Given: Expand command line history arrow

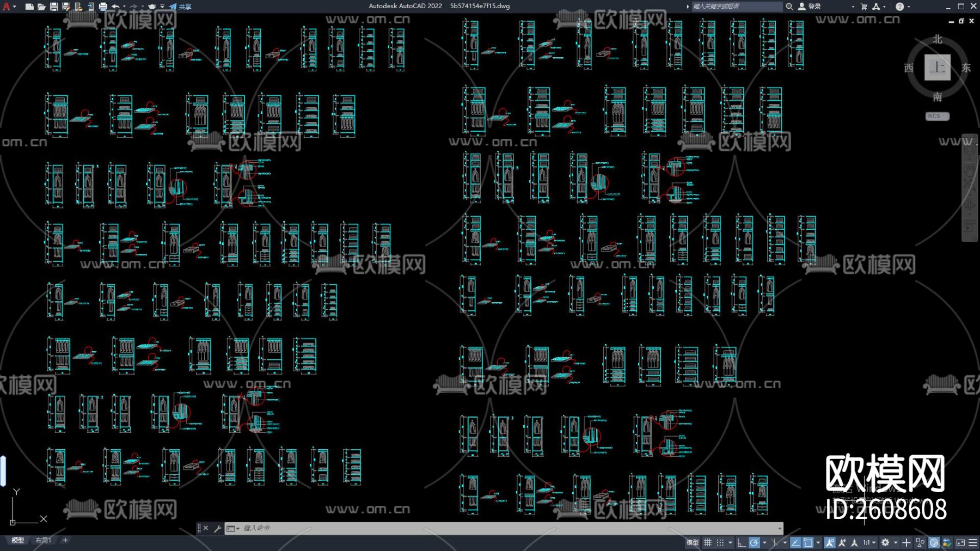Looking at the screenshot, I should [780, 528].
